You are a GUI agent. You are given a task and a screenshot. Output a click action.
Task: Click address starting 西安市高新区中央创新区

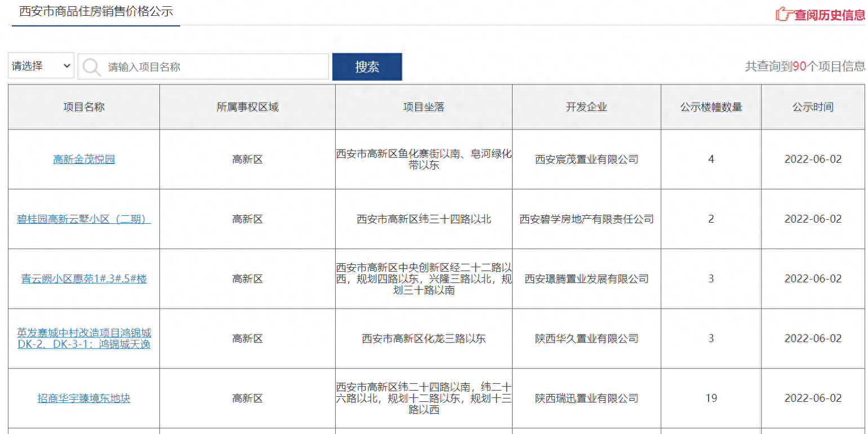pos(424,279)
